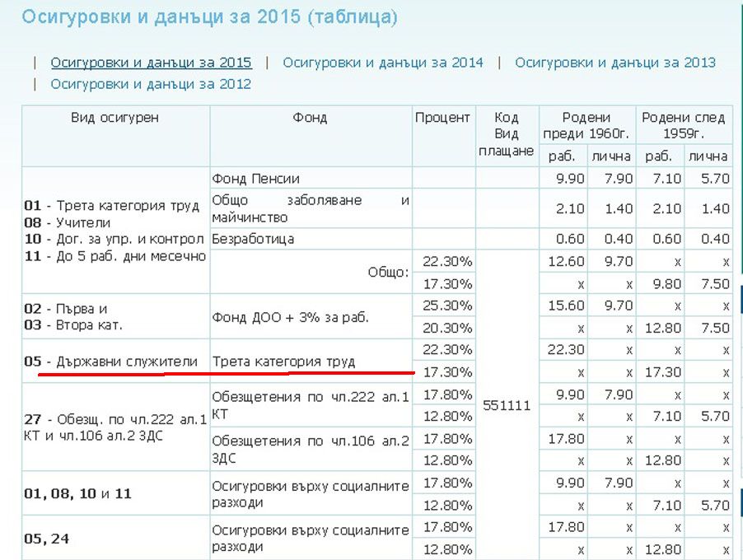Click the Вид осигурен column header
The image size is (743, 560).
pyautogui.click(x=114, y=118)
